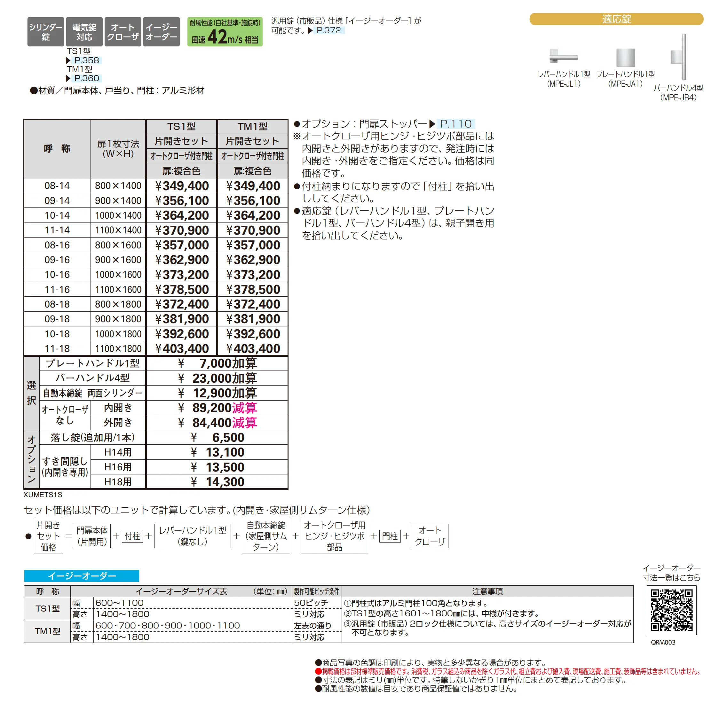
Task: Click the シリンダー錠 feature badge
Action: point(45,32)
